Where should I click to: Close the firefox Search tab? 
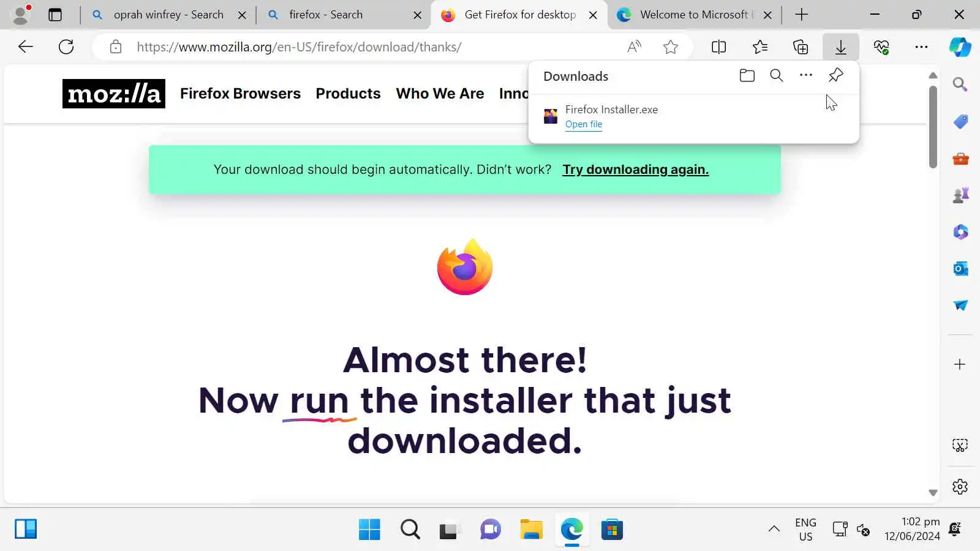[x=418, y=15]
